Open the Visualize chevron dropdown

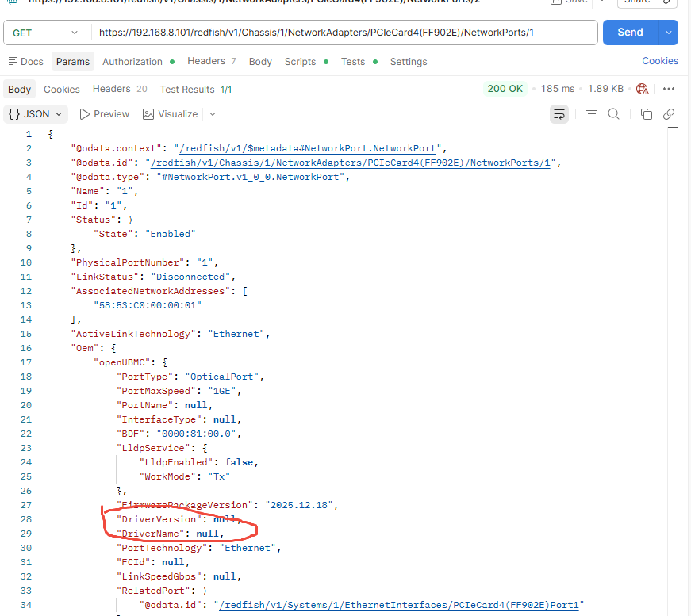[213, 114]
